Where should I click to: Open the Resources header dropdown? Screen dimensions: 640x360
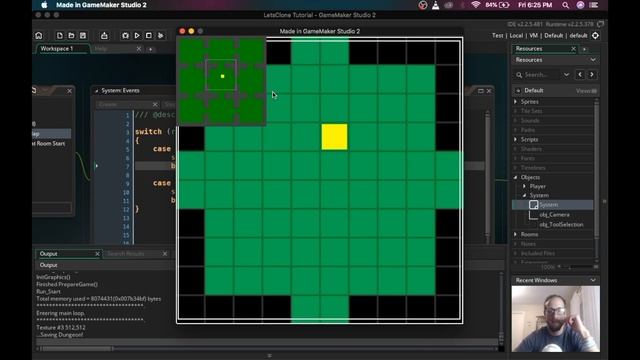coord(593,60)
